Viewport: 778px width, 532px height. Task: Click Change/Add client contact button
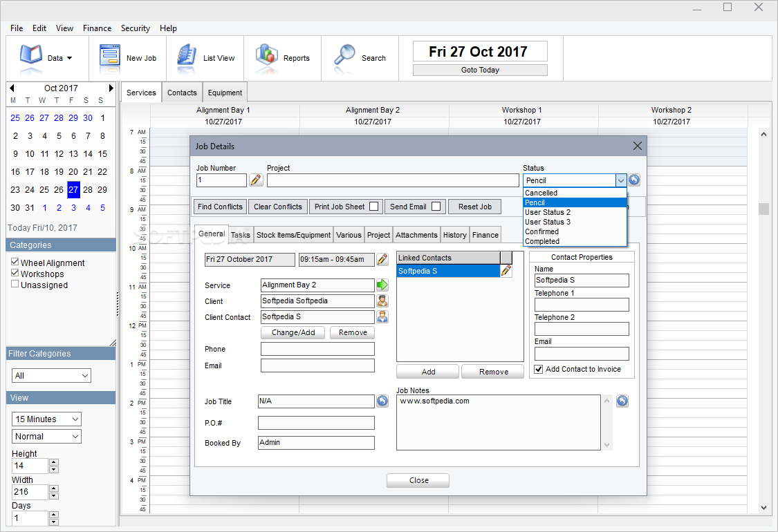(293, 333)
